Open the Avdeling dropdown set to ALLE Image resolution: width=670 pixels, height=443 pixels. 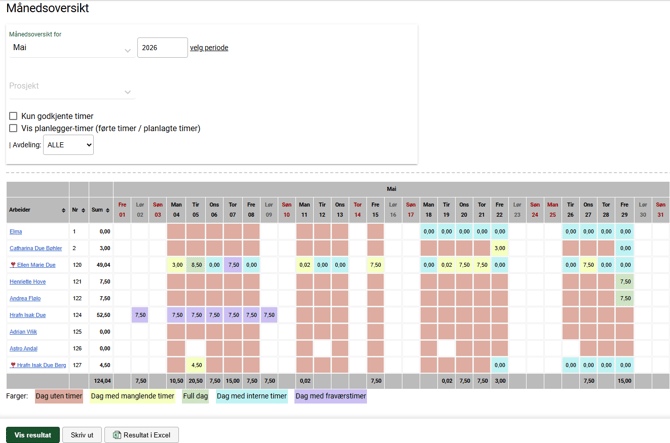(68, 145)
